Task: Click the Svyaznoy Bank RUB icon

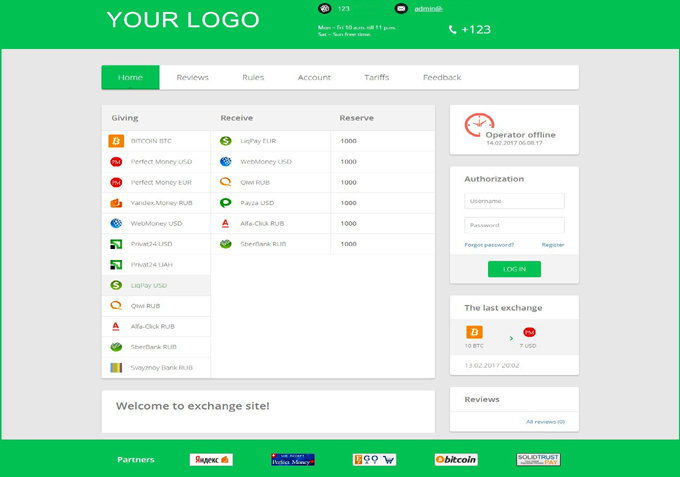Action: [116, 368]
